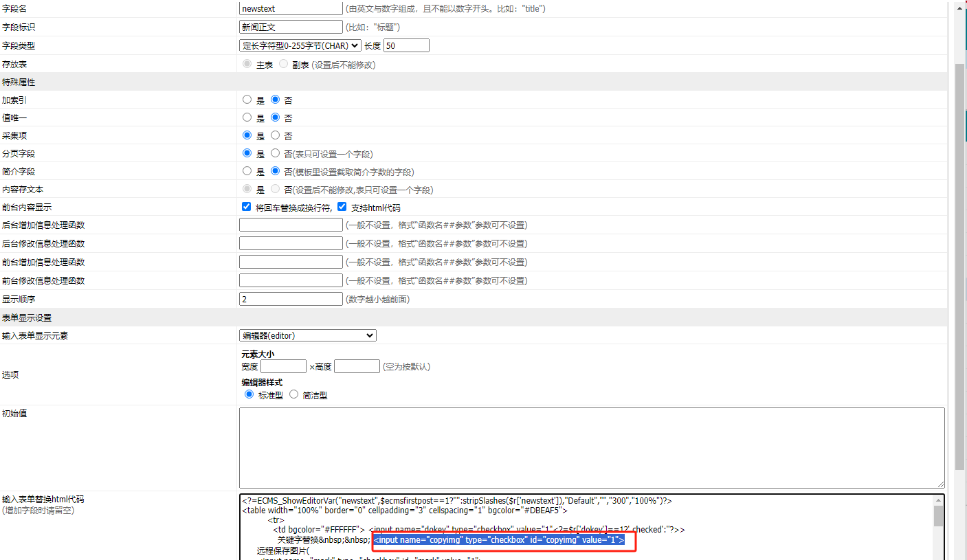Click the 前台增加信息处理函数 input field
The width and height of the screenshot is (967, 560).
[x=291, y=262]
